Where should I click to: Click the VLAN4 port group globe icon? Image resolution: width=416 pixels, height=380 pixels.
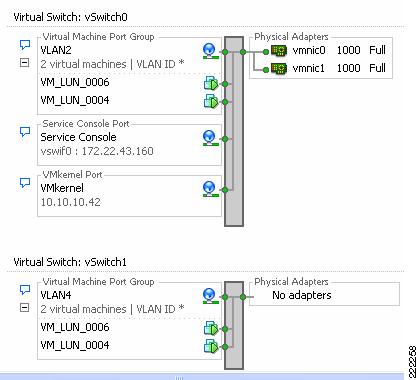210,296
